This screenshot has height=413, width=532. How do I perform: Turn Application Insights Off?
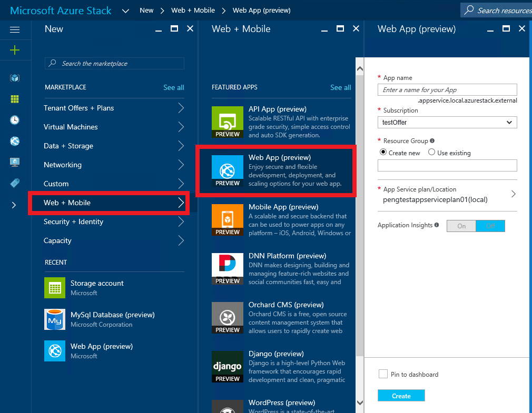tap(490, 226)
